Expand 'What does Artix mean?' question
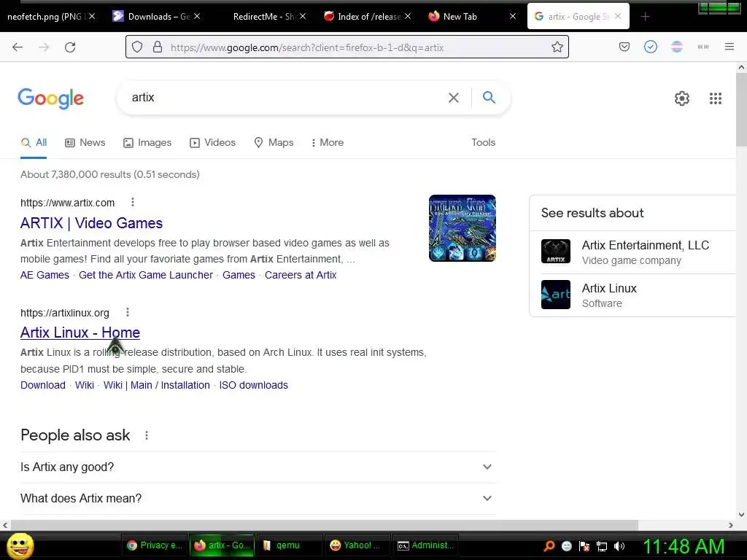The height and width of the screenshot is (560, 747). 258,498
